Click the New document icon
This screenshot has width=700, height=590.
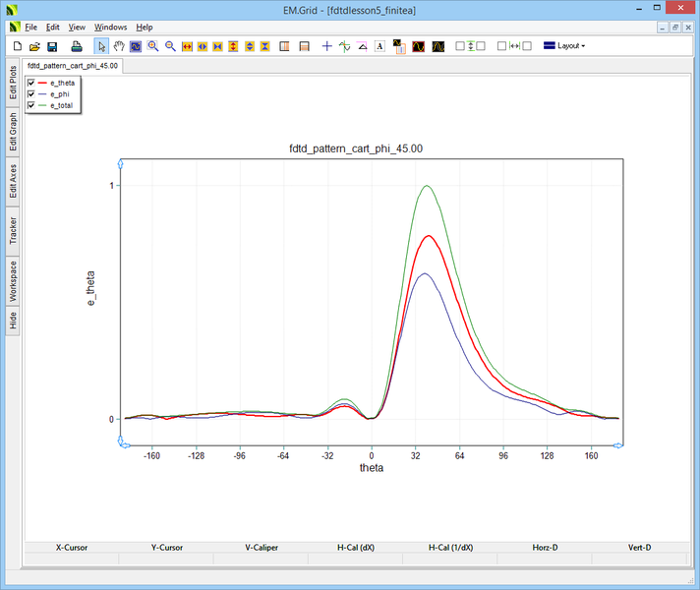pos(17,46)
